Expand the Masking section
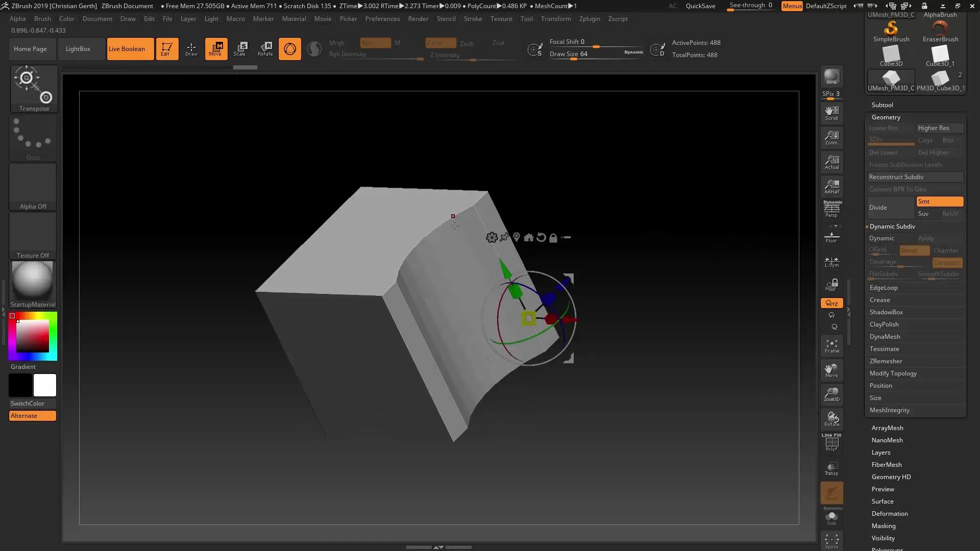This screenshot has height=551, width=980. pos(883,526)
